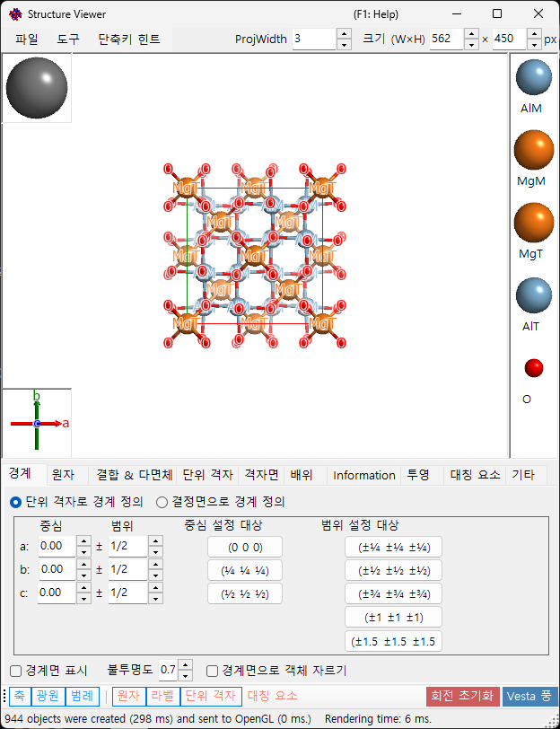Click the Structure Viewer app icon in title bar

(15, 14)
